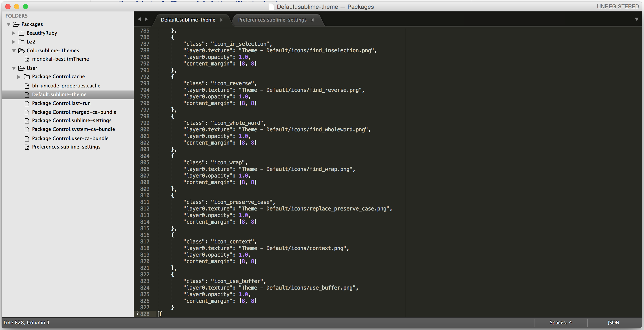Collapse the User folder
This screenshot has width=644, height=330.
(x=14, y=68)
